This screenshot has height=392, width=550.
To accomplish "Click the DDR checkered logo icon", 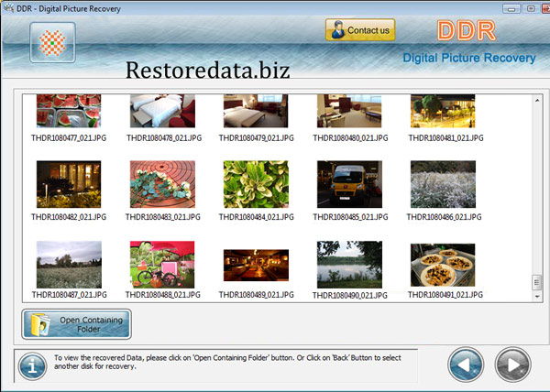I will click(x=52, y=42).
